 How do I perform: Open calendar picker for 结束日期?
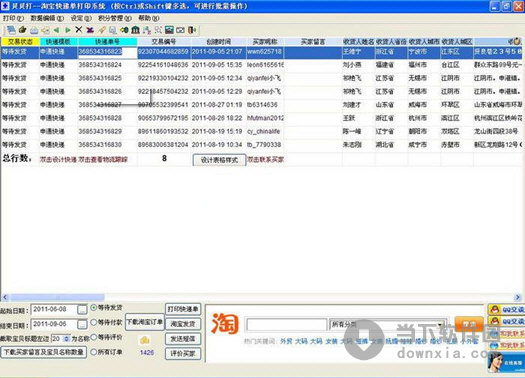click(82, 324)
